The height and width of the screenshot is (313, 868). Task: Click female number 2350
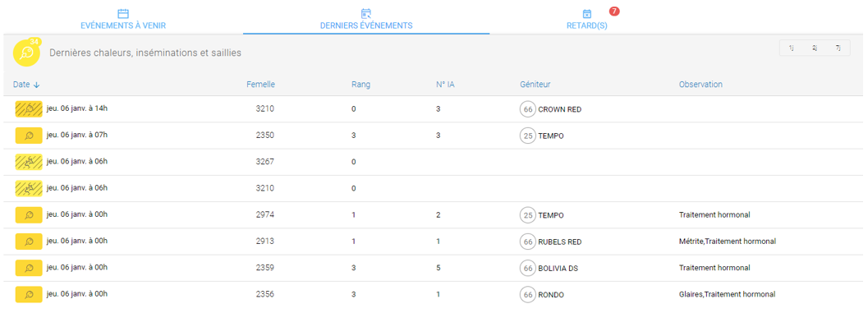[264, 136]
